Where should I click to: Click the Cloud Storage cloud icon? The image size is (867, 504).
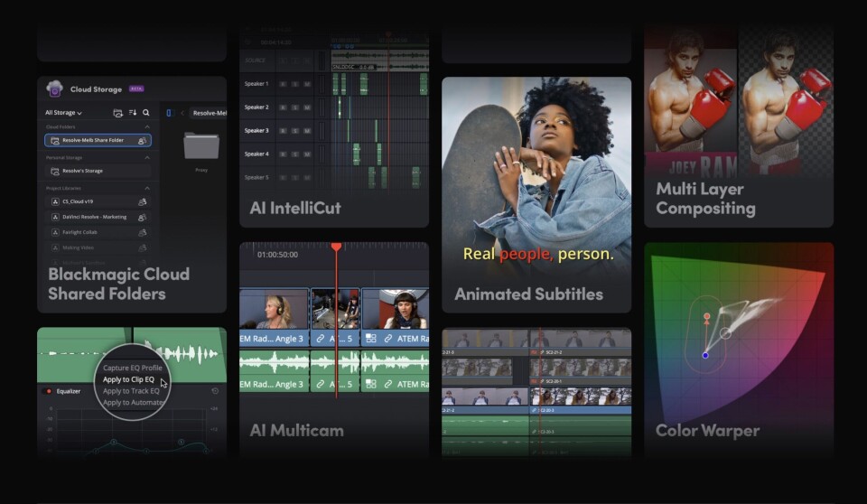(x=55, y=89)
